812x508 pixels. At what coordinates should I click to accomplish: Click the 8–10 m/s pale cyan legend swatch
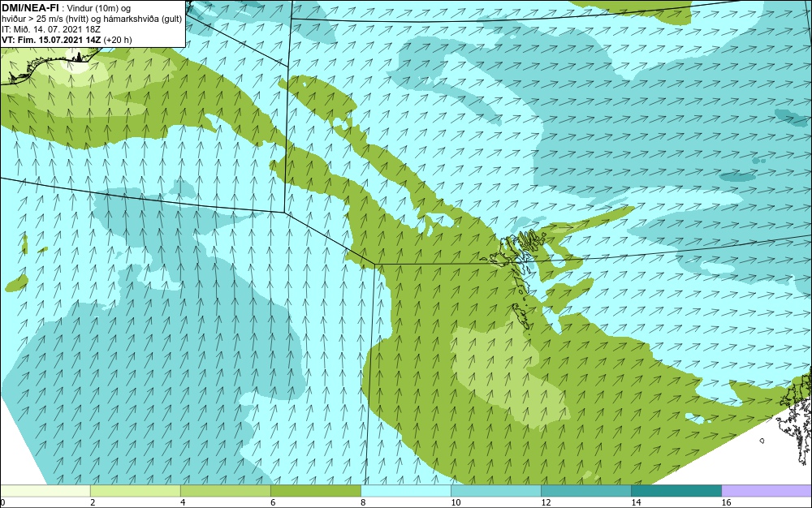click(405, 490)
